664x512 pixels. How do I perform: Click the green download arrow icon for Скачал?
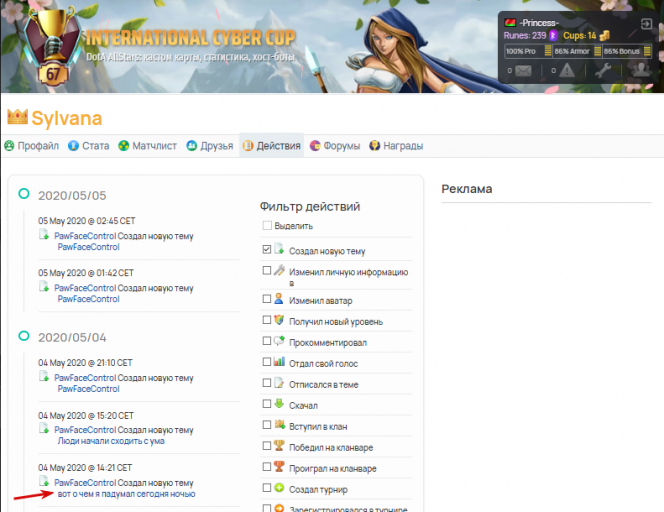279,403
